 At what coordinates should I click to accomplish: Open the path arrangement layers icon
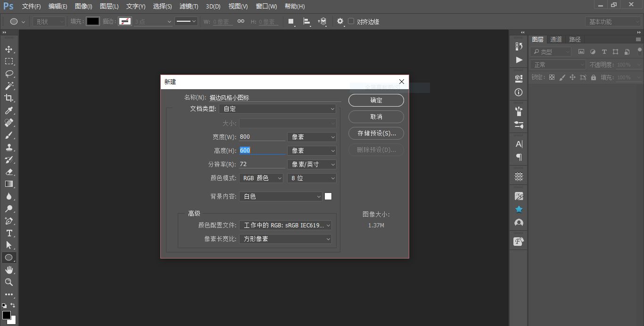tap(323, 22)
